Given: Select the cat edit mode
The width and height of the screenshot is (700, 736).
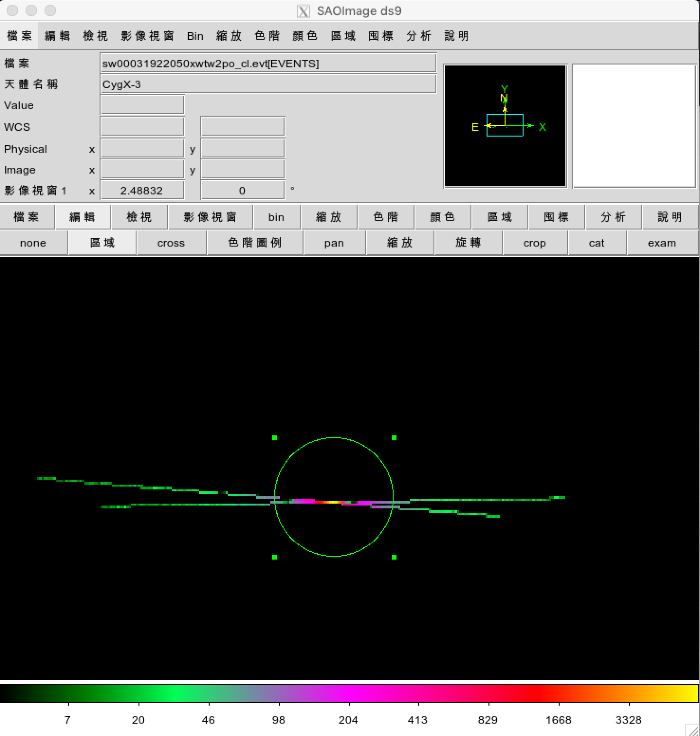Looking at the screenshot, I should 597,243.
